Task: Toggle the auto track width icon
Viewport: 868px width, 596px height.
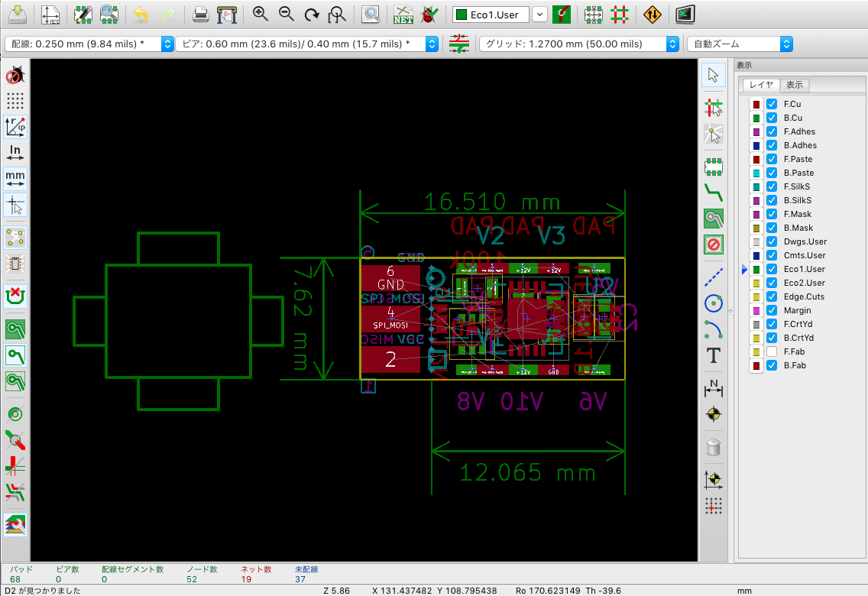Action: click(459, 44)
